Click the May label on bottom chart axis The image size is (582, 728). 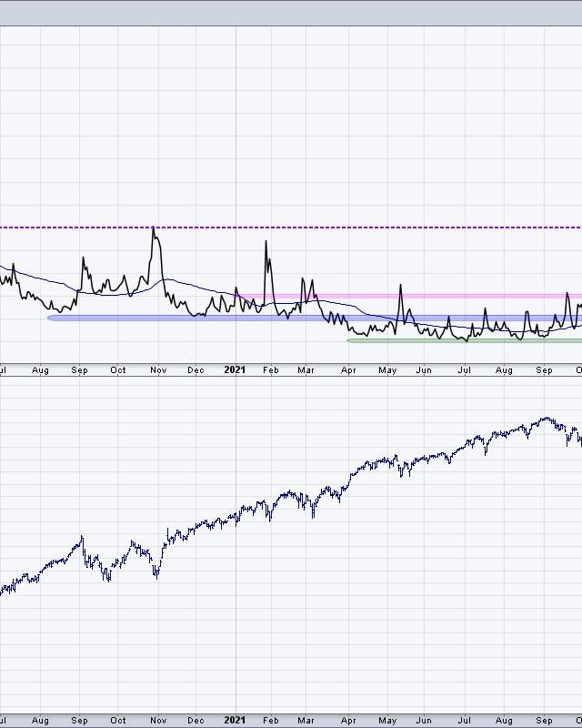[387, 721]
